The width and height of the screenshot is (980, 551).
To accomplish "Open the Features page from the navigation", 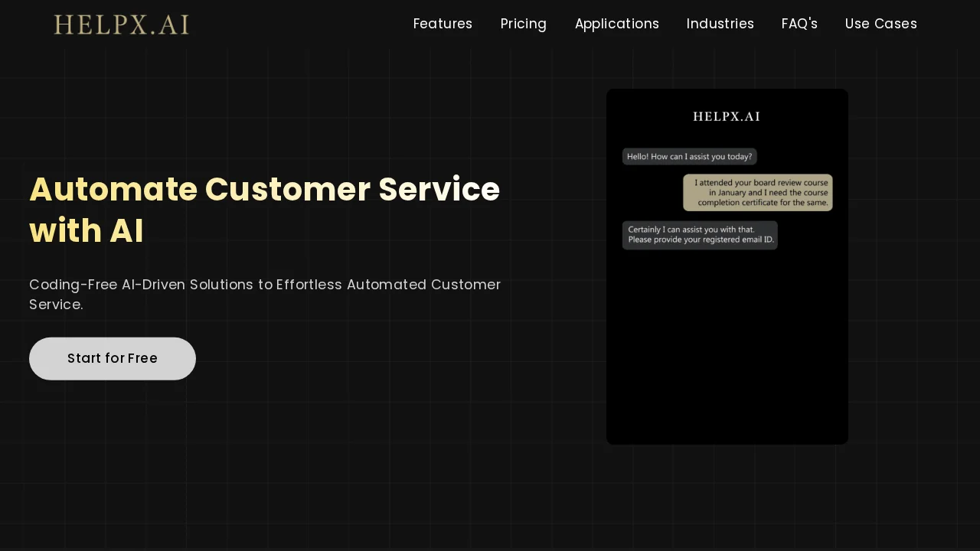I will pos(443,24).
